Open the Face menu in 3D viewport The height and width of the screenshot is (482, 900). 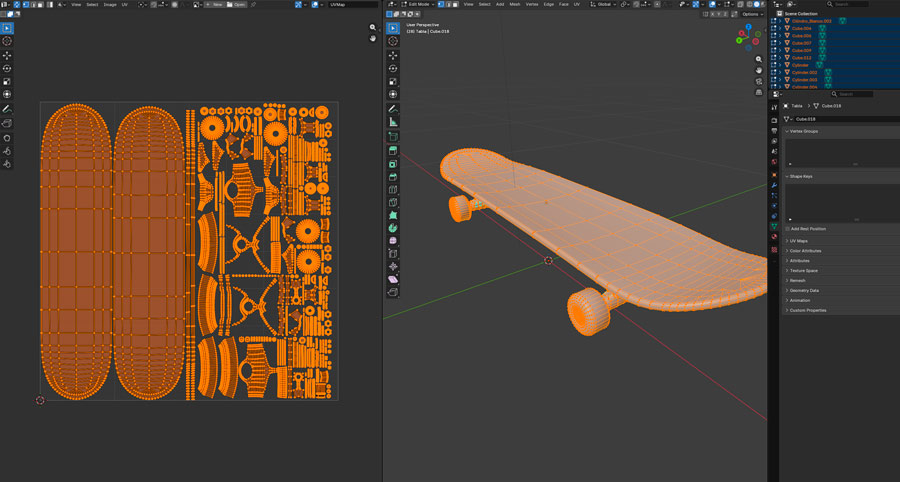click(564, 4)
